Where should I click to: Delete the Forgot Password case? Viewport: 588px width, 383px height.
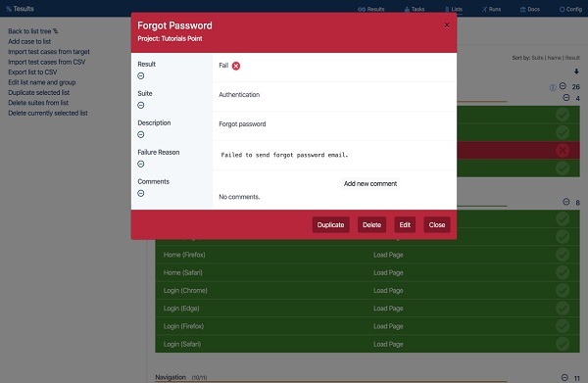tap(371, 225)
